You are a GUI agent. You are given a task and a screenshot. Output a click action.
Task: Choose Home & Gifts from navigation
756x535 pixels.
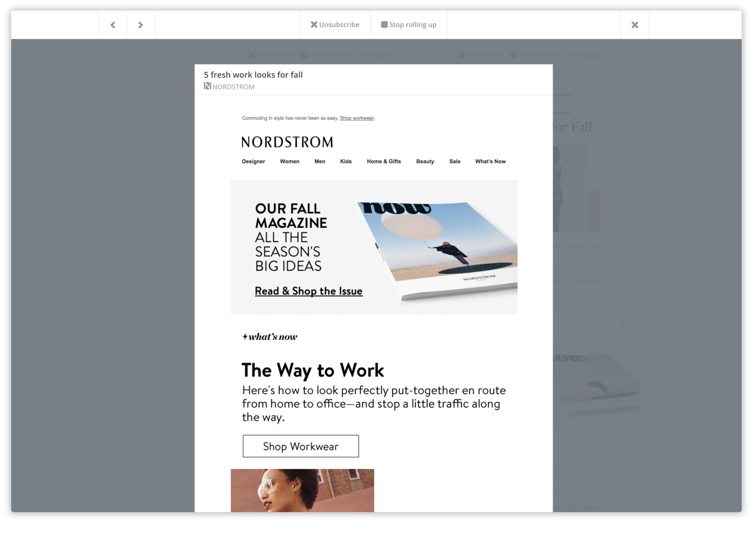click(384, 161)
